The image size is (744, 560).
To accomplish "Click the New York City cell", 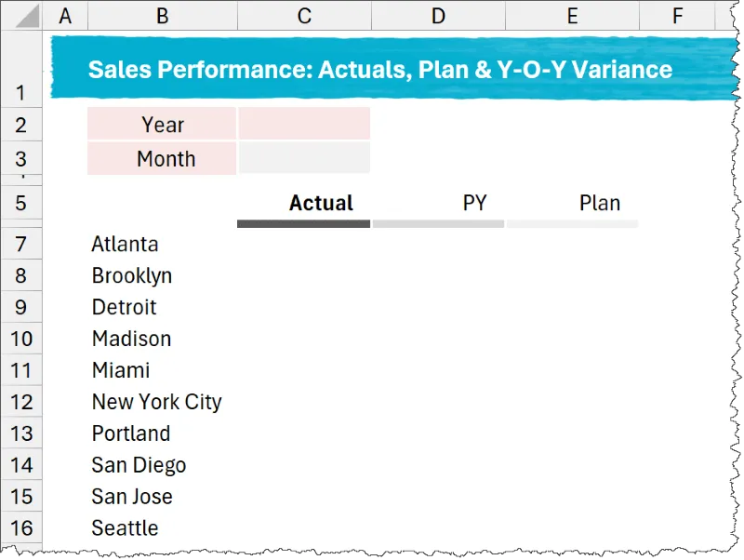I will tap(156, 402).
